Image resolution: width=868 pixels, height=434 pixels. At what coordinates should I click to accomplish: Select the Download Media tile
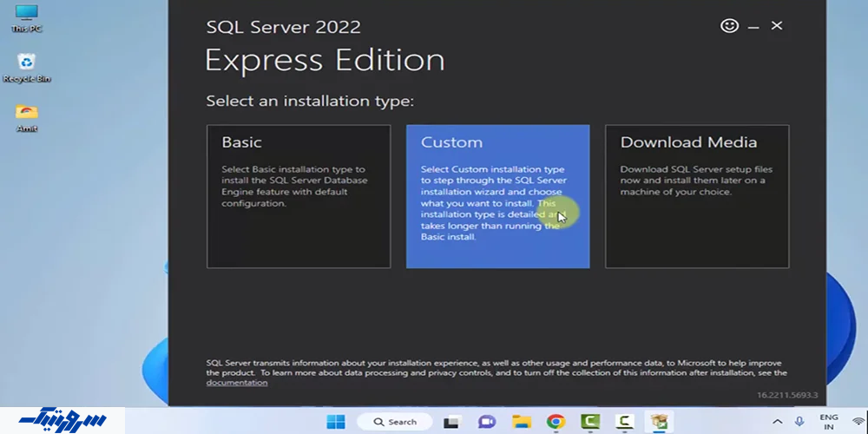(x=697, y=196)
